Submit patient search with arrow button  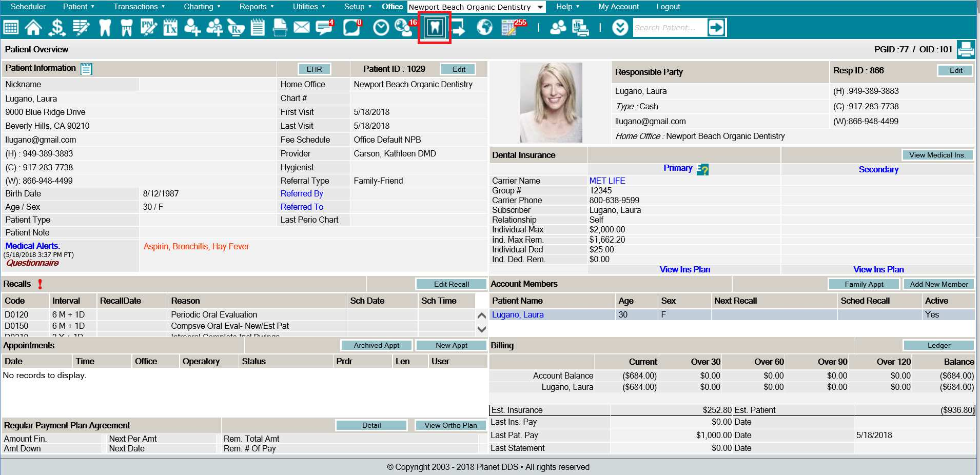[x=716, y=27]
